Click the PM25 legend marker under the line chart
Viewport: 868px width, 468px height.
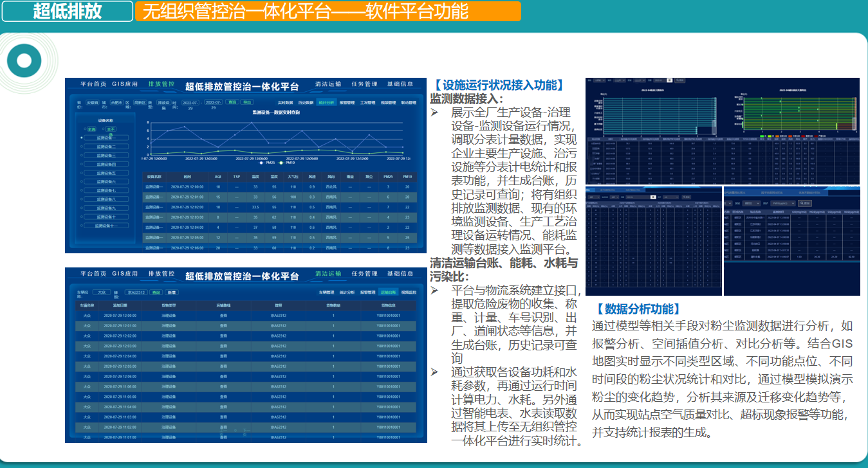[261, 163]
